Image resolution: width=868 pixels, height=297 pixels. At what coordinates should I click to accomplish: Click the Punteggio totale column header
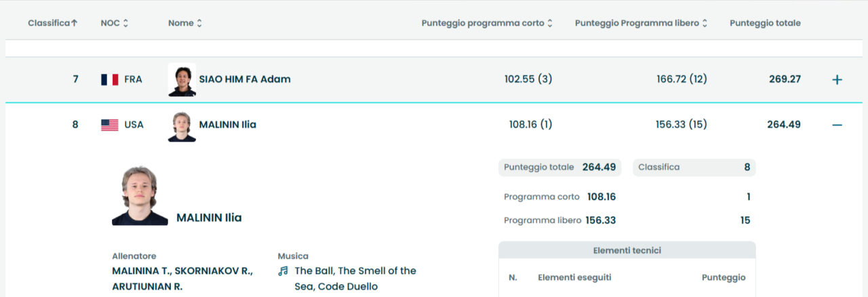[x=765, y=23]
